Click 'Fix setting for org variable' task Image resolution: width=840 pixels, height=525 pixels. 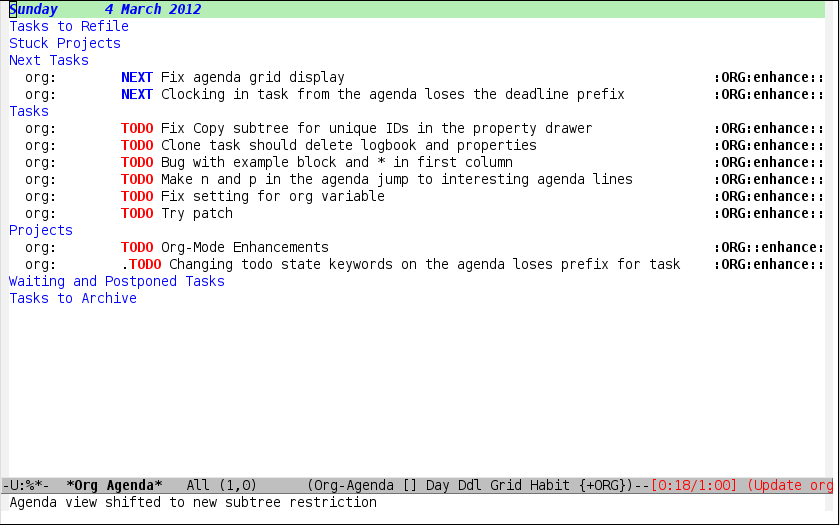[x=272, y=196]
